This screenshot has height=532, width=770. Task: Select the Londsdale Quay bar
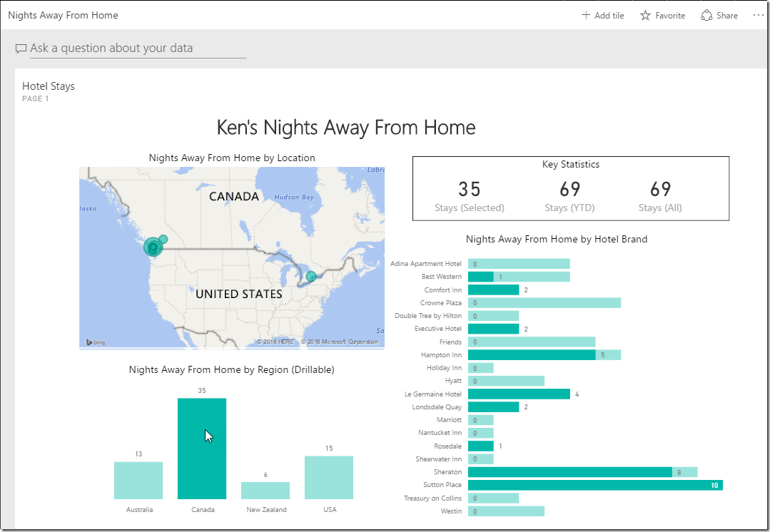point(493,407)
